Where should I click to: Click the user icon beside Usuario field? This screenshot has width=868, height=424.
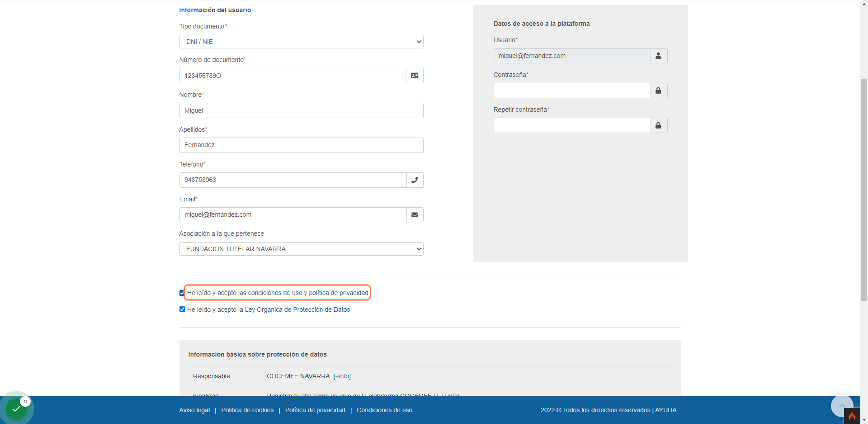point(659,56)
